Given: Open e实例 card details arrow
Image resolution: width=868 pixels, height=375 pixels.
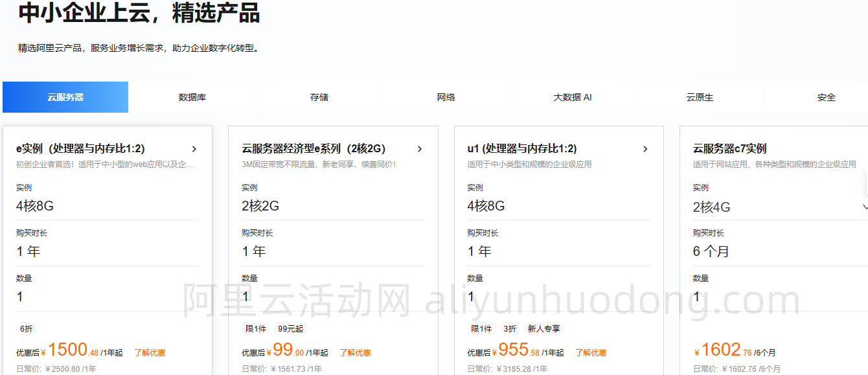Looking at the screenshot, I should tap(194, 149).
